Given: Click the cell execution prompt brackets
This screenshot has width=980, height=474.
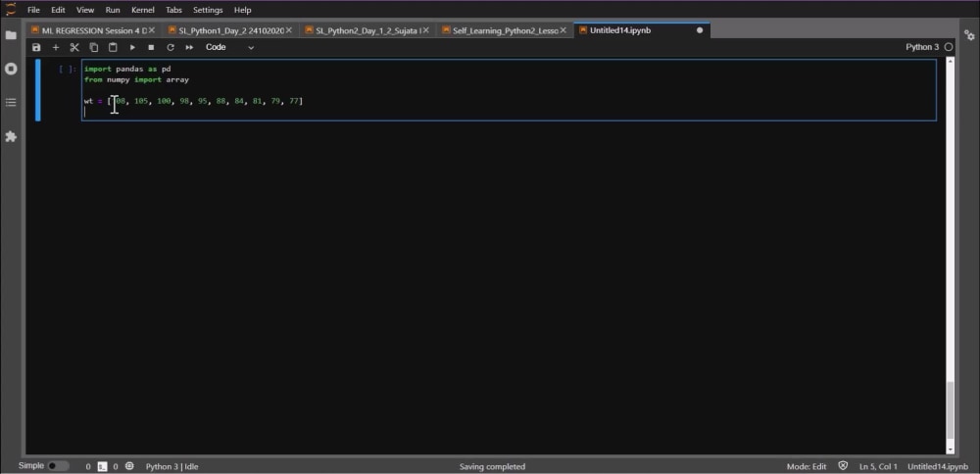Looking at the screenshot, I should click(68, 70).
